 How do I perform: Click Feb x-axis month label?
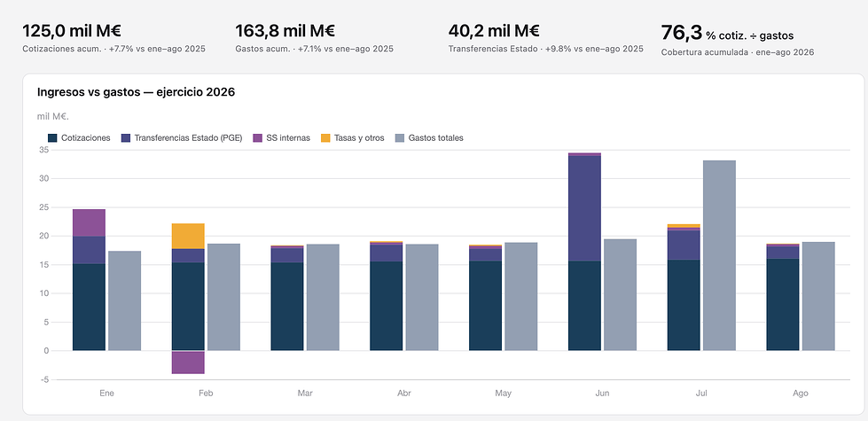[x=206, y=394]
